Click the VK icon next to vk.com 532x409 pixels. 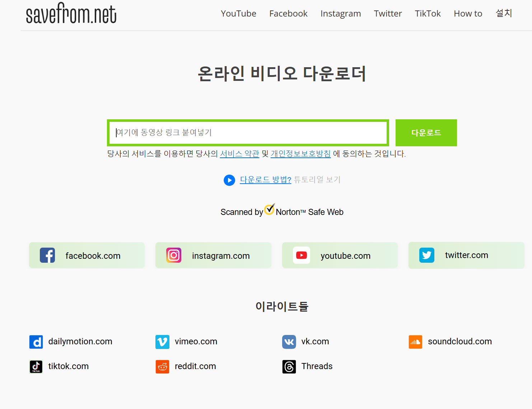click(x=289, y=342)
